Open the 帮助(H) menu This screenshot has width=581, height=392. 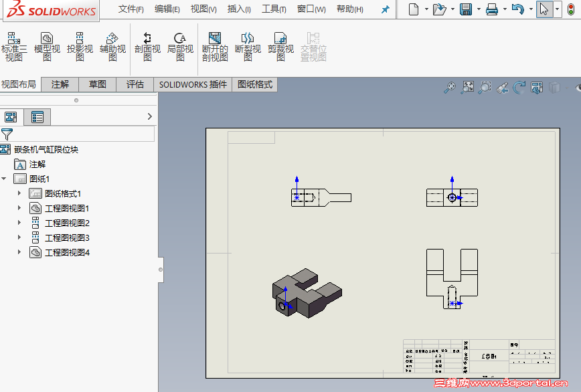[x=350, y=9]
